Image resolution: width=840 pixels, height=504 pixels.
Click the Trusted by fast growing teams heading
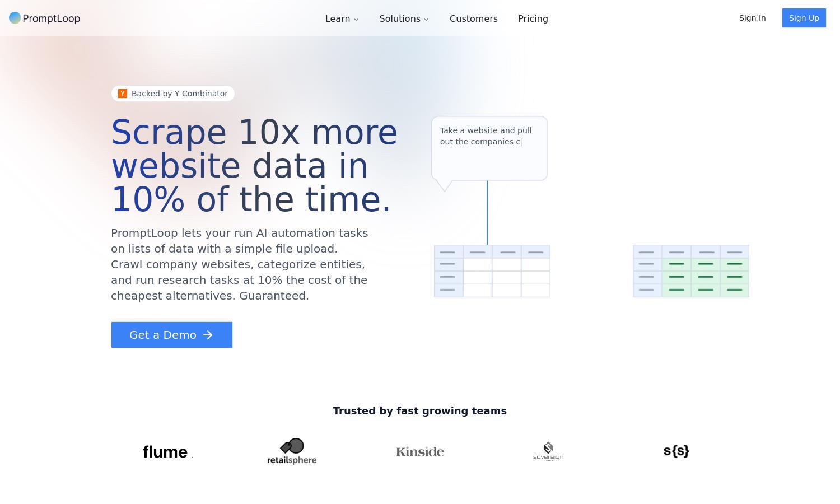tap(420, 411)
